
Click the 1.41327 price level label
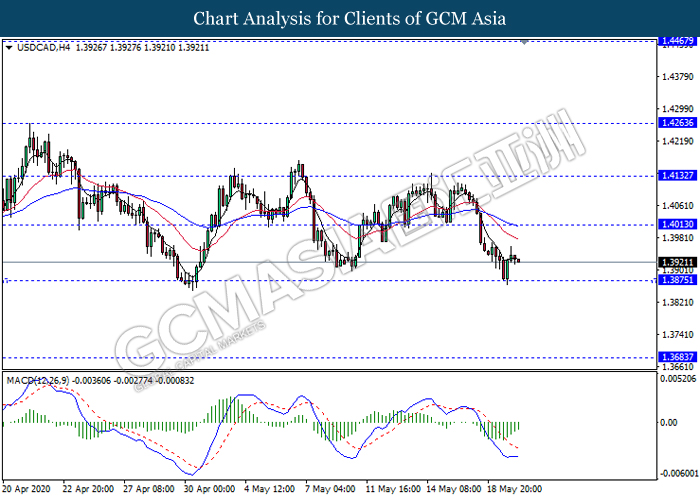[x=678, y=175]
